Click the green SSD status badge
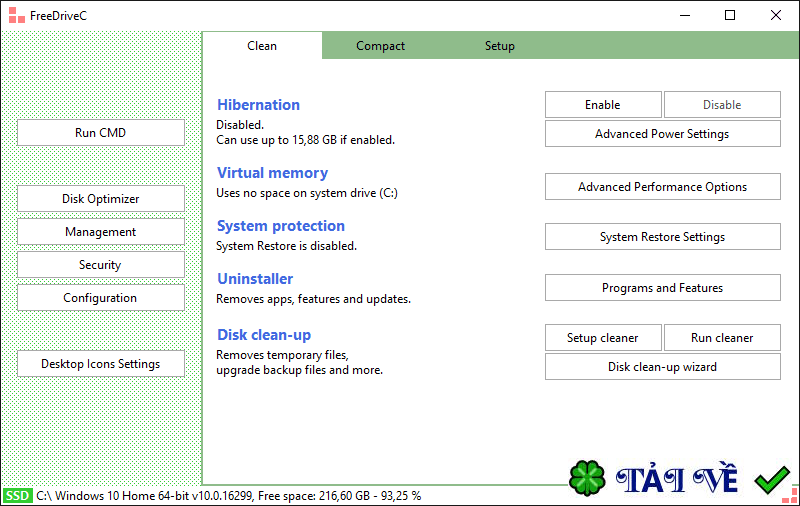 18,495
